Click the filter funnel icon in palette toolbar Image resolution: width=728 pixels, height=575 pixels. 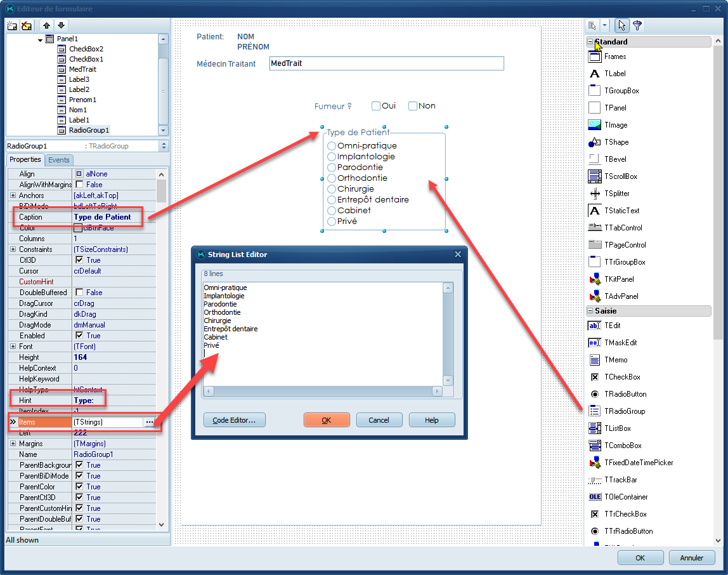637,25
